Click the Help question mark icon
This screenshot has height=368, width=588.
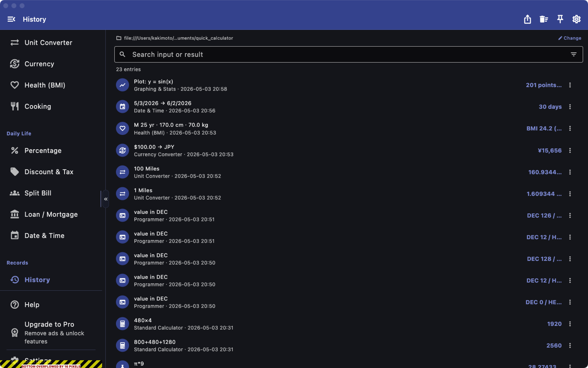14,304
